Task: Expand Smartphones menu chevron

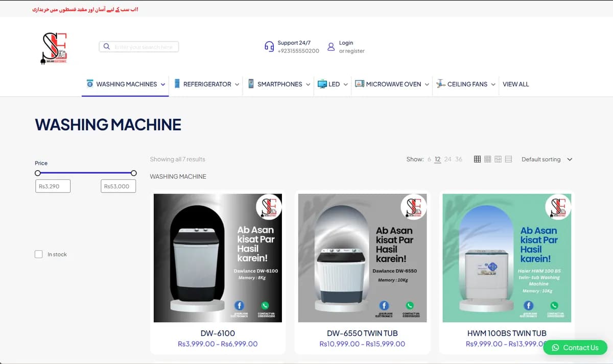Action: coord(308,85)
